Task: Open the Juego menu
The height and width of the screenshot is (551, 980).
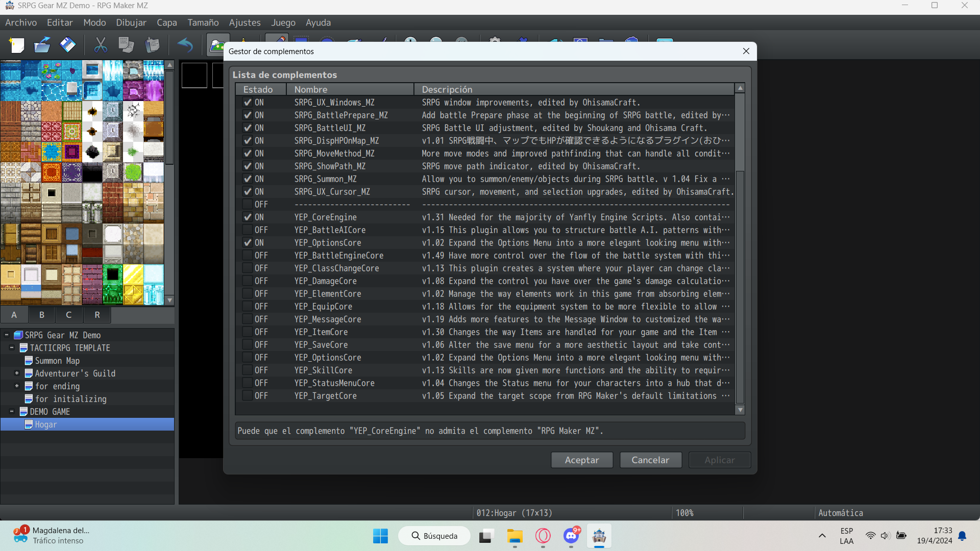Action: coord(283,22)
